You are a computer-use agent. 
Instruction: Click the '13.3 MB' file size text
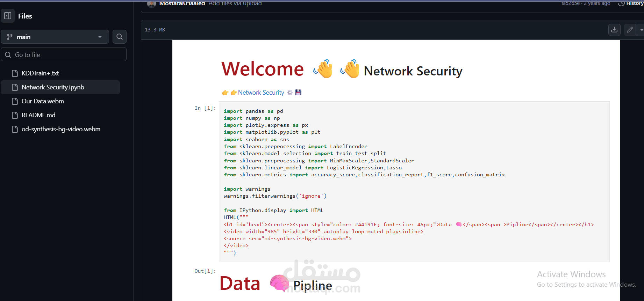(x=155, y=30)
